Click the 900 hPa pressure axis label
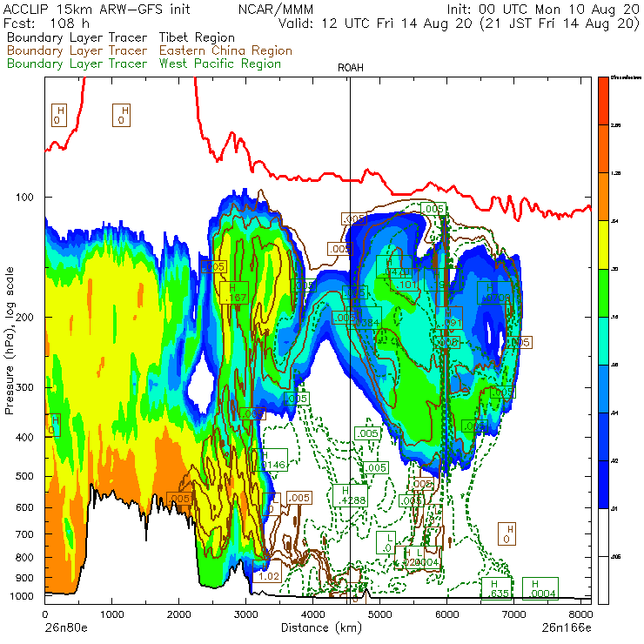 tap(24, 578)
